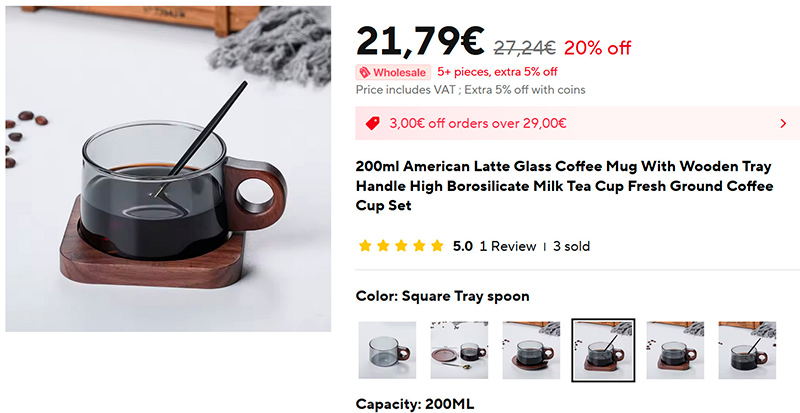Select the plain grey glass mug variant
800x413 pixels.
(x=387, y=350)
